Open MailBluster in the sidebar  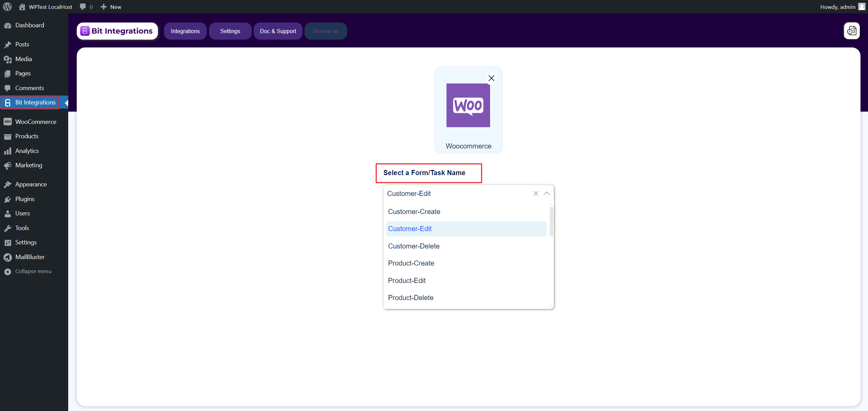pos(30,257)
